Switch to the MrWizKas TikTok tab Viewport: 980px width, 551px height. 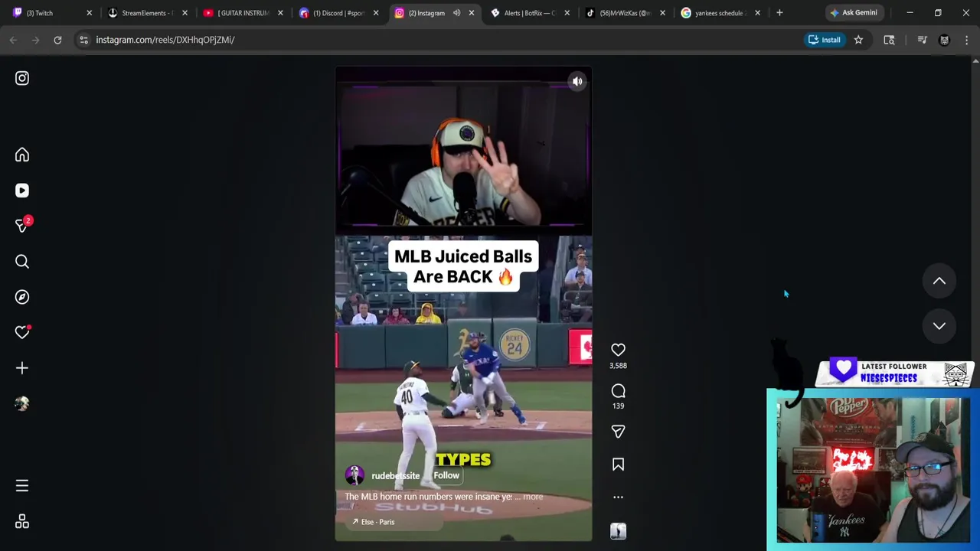624,13
